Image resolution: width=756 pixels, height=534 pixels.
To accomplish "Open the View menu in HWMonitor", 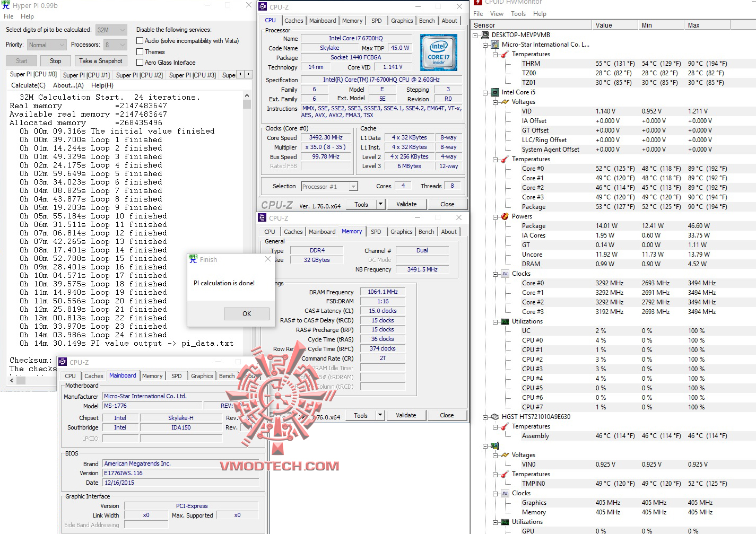I will 497,14.
